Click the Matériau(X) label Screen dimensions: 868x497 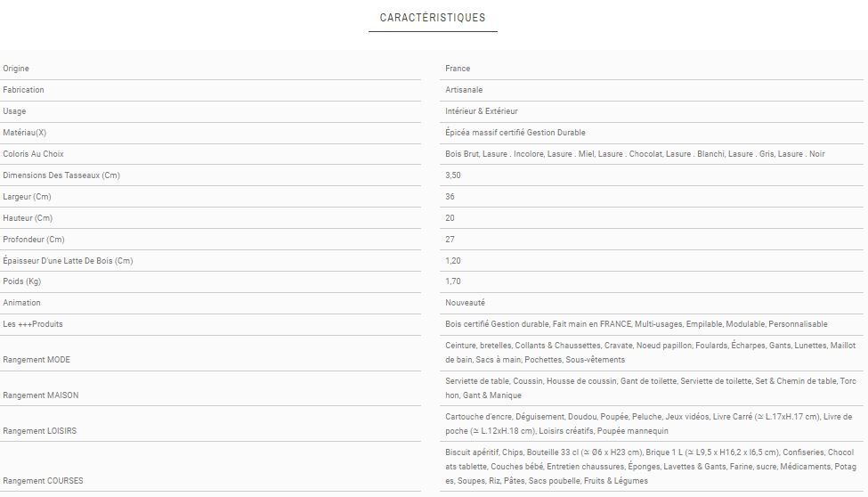(24, 133)
